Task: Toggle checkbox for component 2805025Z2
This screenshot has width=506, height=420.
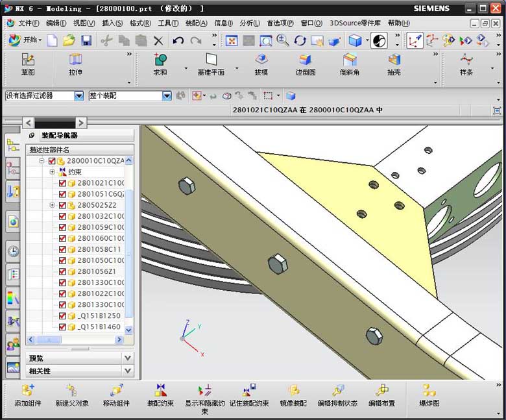Action: click(62, 205)
